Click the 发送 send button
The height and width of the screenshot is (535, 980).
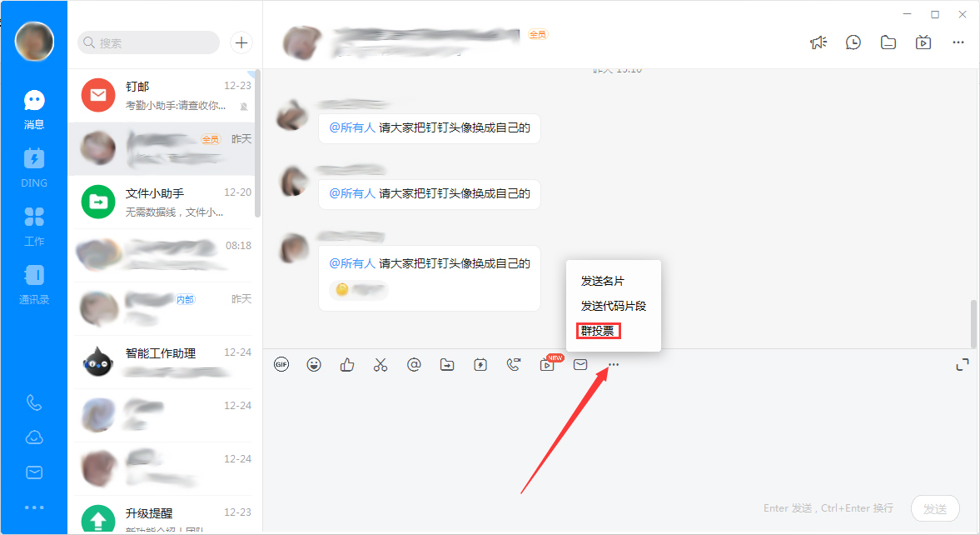tap(935, 508)
